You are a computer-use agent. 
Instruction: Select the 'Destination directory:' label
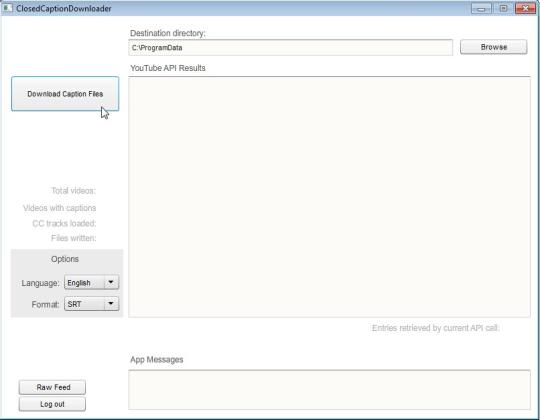click(x=168, y=33)
